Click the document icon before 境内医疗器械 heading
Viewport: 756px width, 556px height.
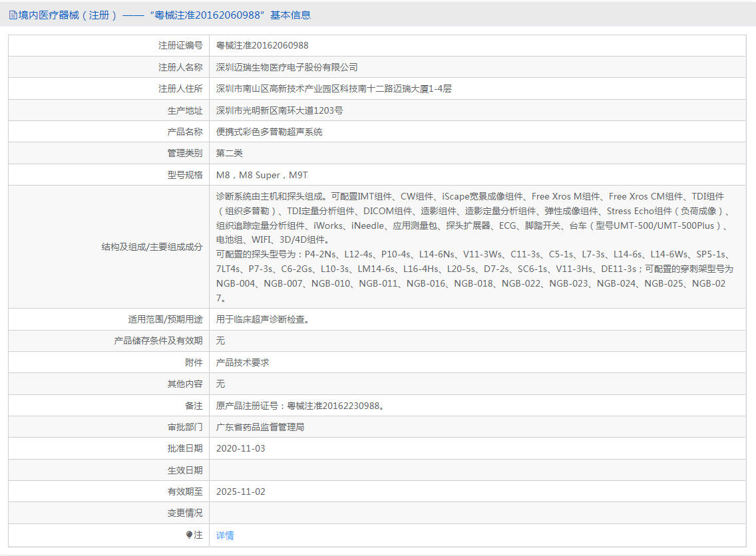coord(13,15)
